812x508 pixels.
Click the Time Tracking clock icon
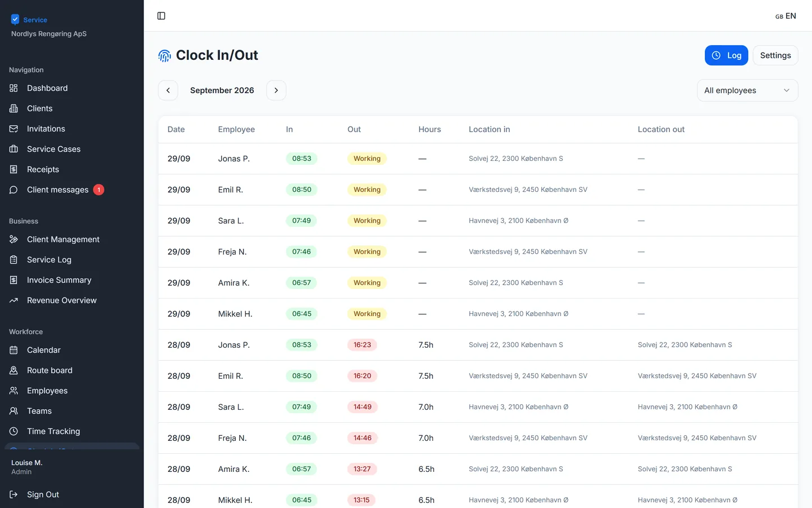click(x=14, y=431)
